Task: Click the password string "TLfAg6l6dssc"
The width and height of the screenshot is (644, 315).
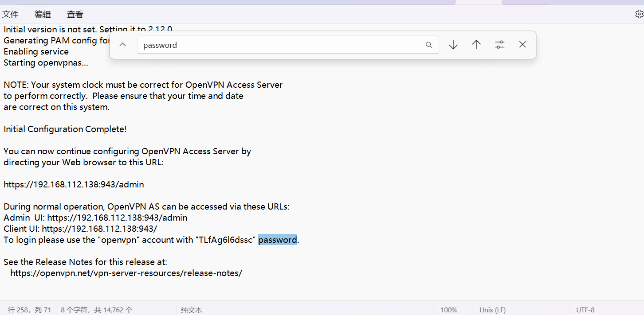Action: click(226, 240)
